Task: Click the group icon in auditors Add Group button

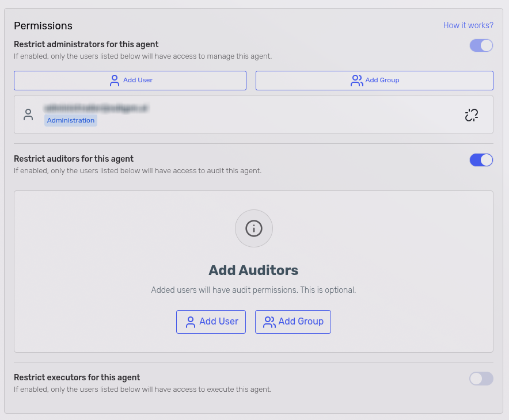Action: tap(269, 322)
